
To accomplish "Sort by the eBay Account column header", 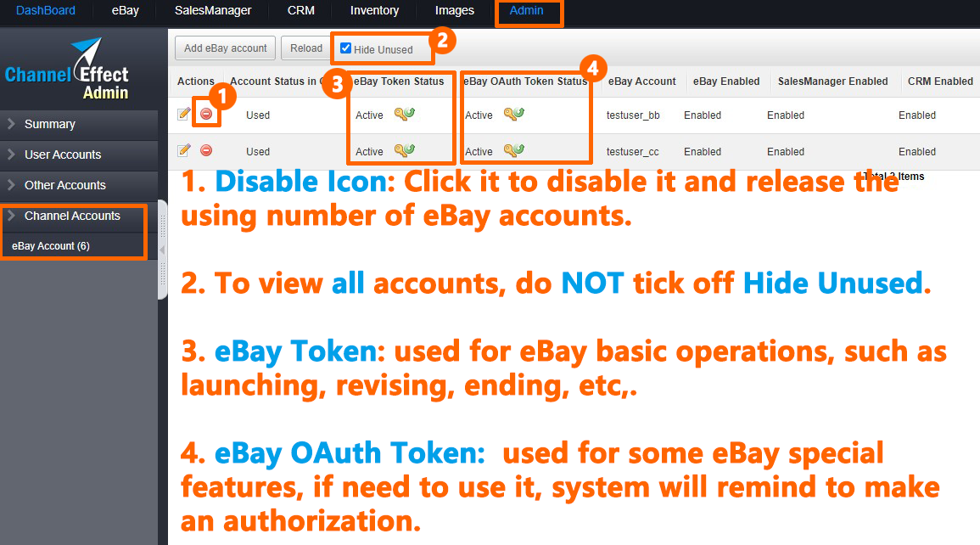I will point(641,81).
